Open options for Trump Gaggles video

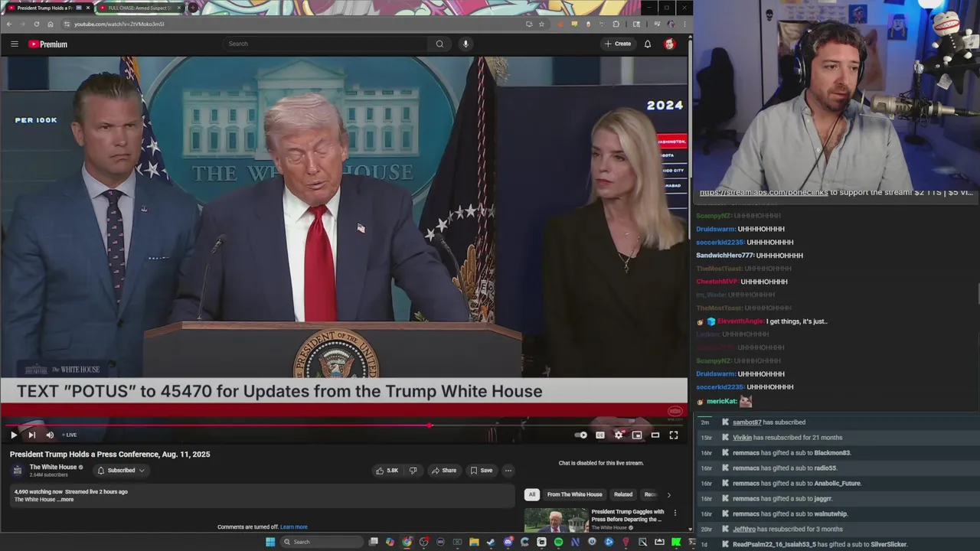[x=675, y=513]
